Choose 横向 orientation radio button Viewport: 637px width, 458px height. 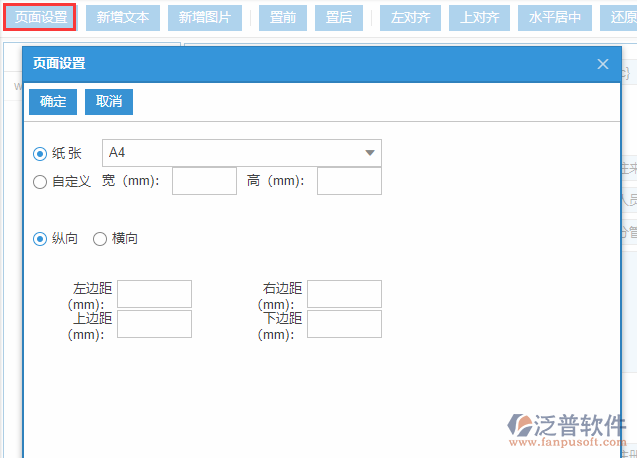(x=100, y=239)
